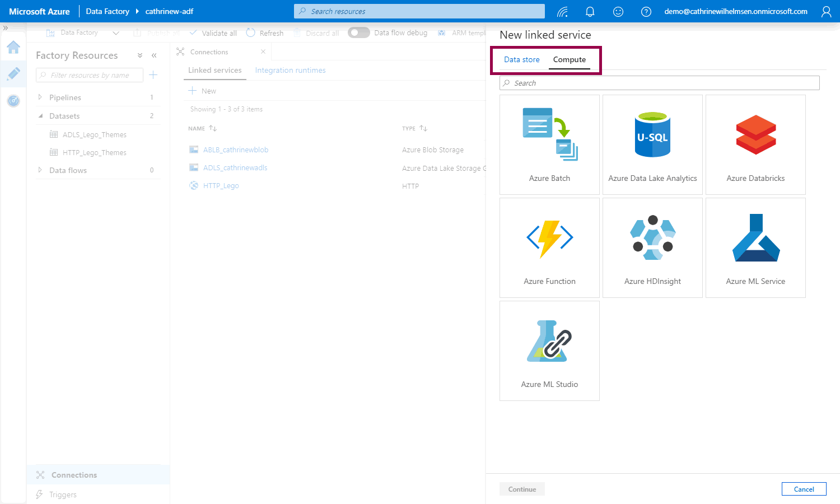Viewport: 840px width, 504px height.
Task: Expand the Data flows tree node
Action: click(40, 170)
